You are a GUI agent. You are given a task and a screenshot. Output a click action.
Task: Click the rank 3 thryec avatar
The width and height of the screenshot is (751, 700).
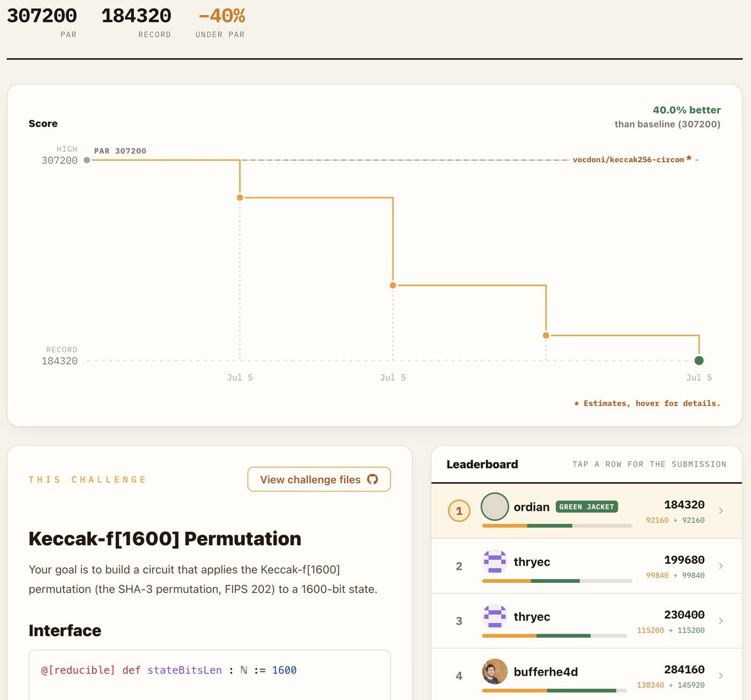pos(494,617)
